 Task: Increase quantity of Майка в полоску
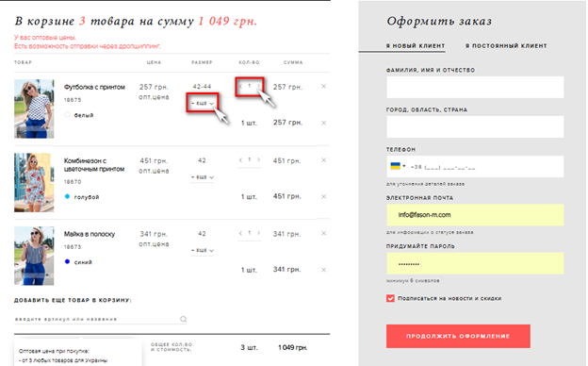258,233
